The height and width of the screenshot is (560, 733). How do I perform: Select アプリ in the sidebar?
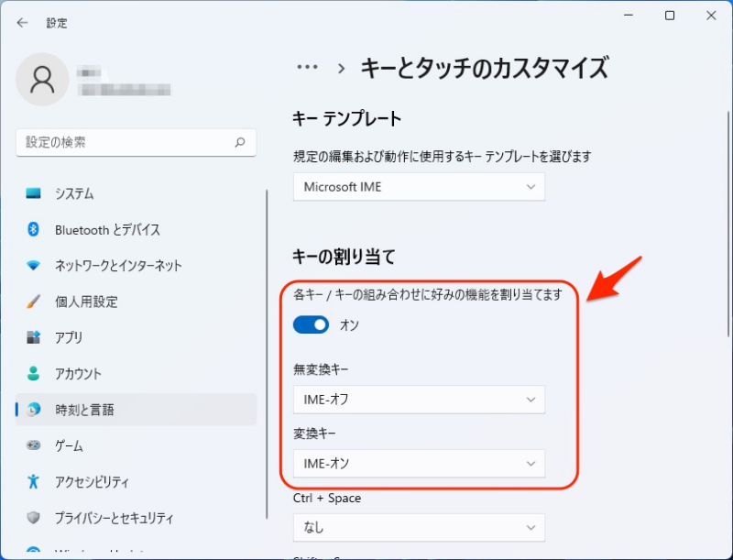(136, 337)
